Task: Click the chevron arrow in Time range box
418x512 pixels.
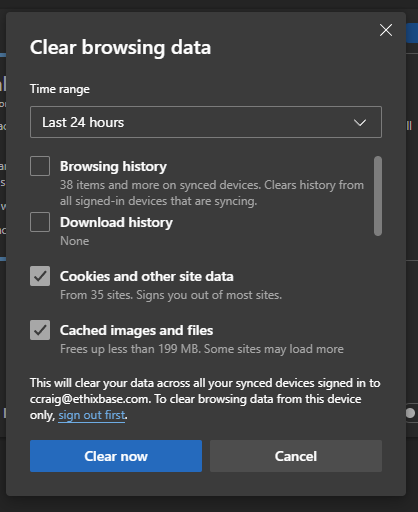Action: [x=360, y=123]
